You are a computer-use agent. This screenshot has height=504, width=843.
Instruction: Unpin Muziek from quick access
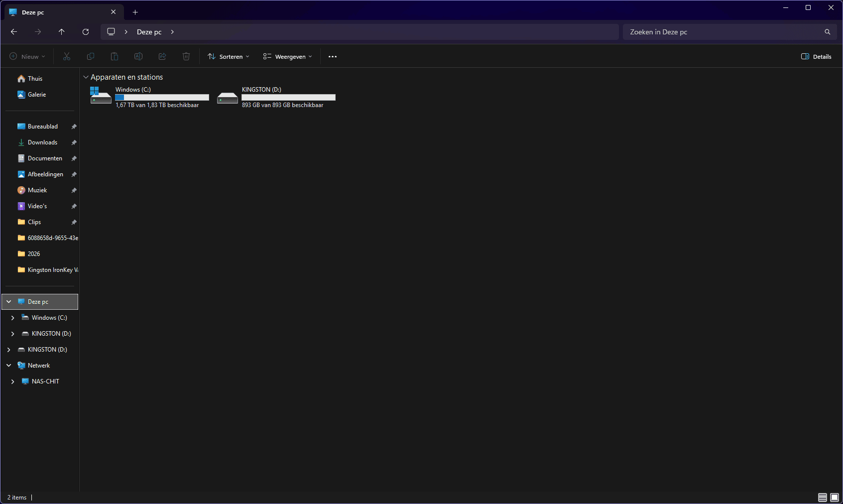click(74, 190)
